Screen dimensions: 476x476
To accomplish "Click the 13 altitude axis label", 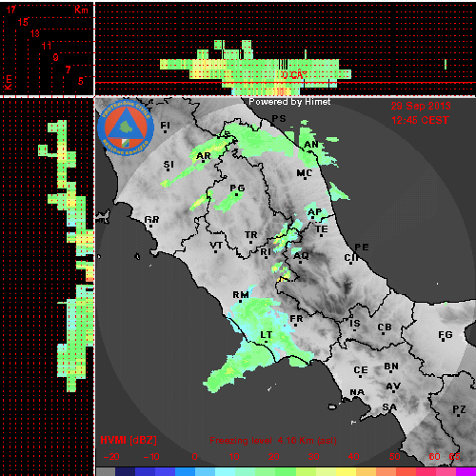I will [35, 33].
